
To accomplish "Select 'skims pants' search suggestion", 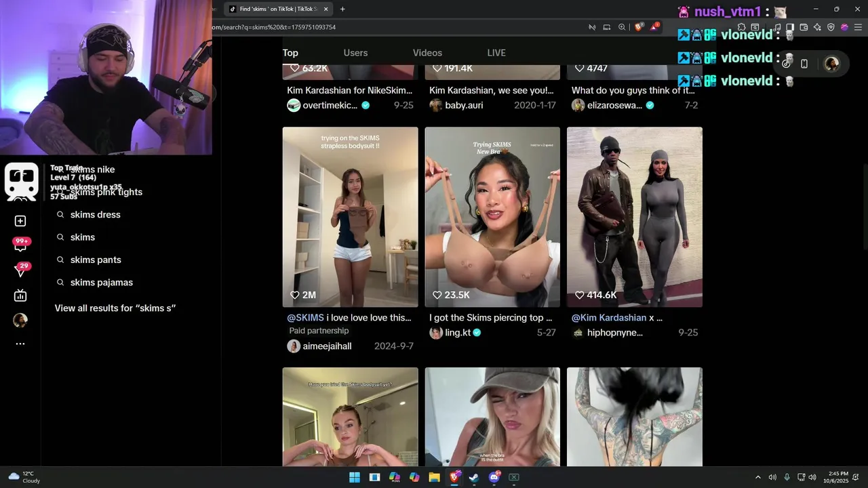I will (96, 260).
